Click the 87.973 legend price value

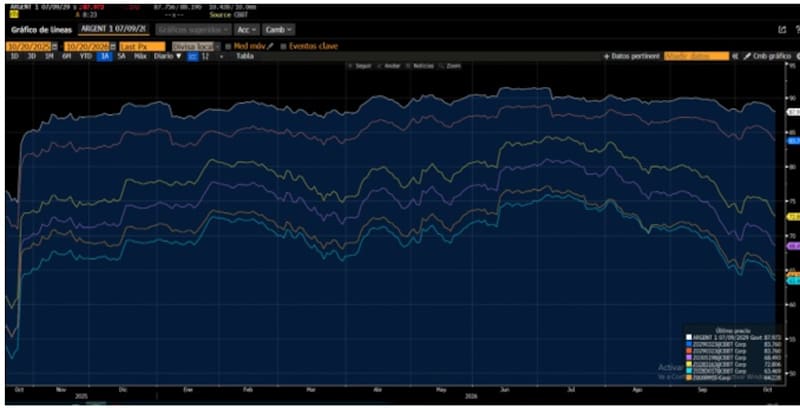(772, 337)
